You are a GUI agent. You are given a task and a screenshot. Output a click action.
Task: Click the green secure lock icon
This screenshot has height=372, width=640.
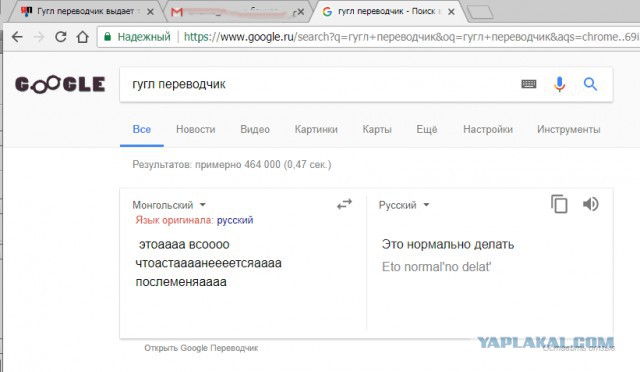[x=107, y=37]
